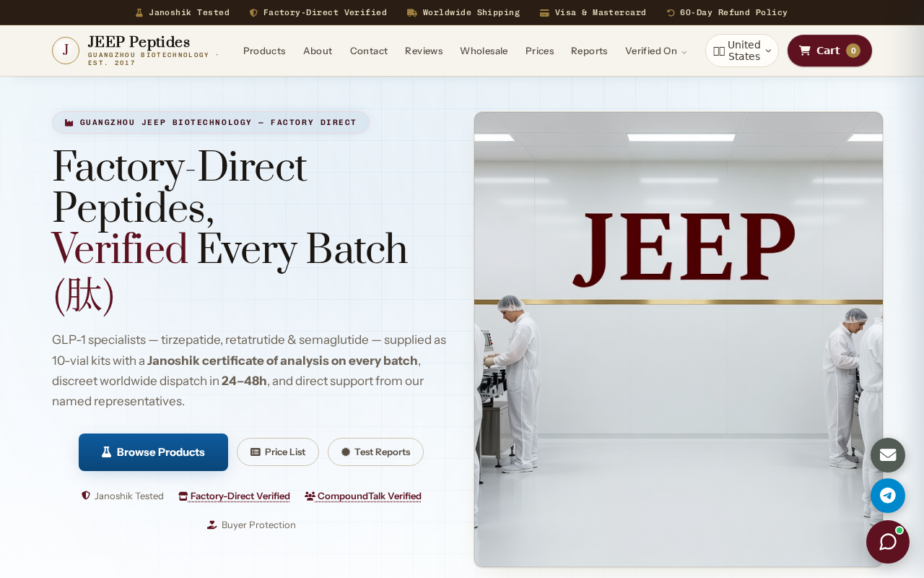Screen dimensions: 924x578
Task: Click the bold "24–48h" dispatch text
Action: coord(244,381)
